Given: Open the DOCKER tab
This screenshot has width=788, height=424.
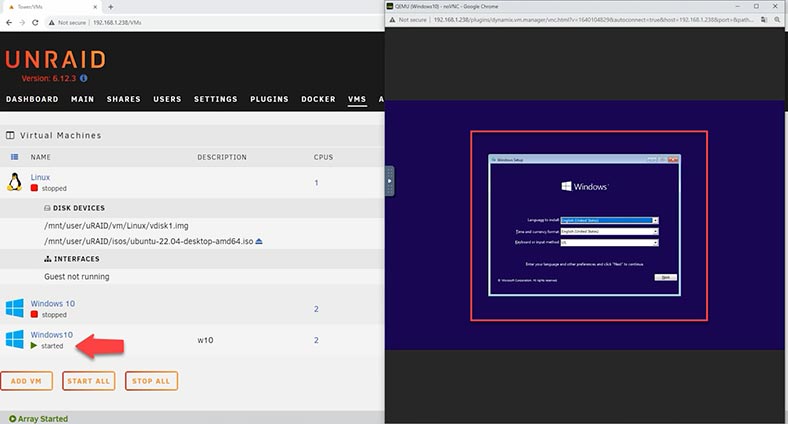Looking at the screenshot, I should 318,99.
